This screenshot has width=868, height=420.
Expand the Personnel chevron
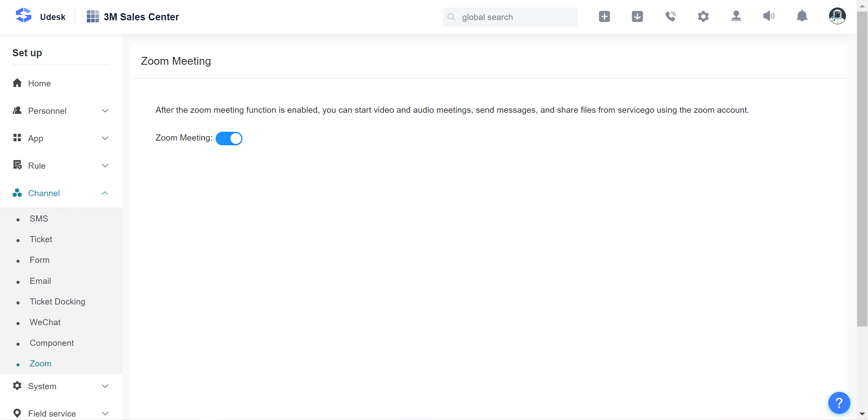pos(105,111)
